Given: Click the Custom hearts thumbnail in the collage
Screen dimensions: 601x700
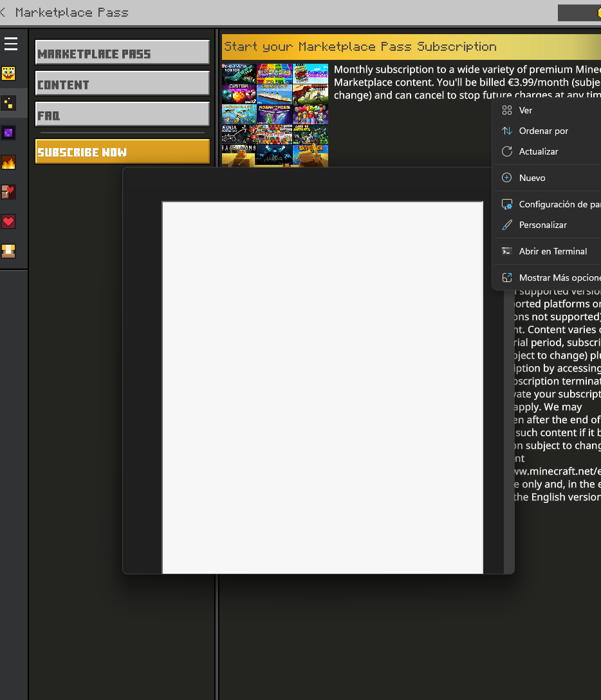Looking at the screenshot, I should [x=239, y=94].
